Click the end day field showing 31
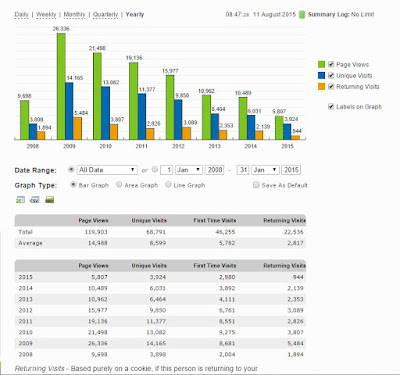This screenshot has height=375, width=400. click(243, 170)
